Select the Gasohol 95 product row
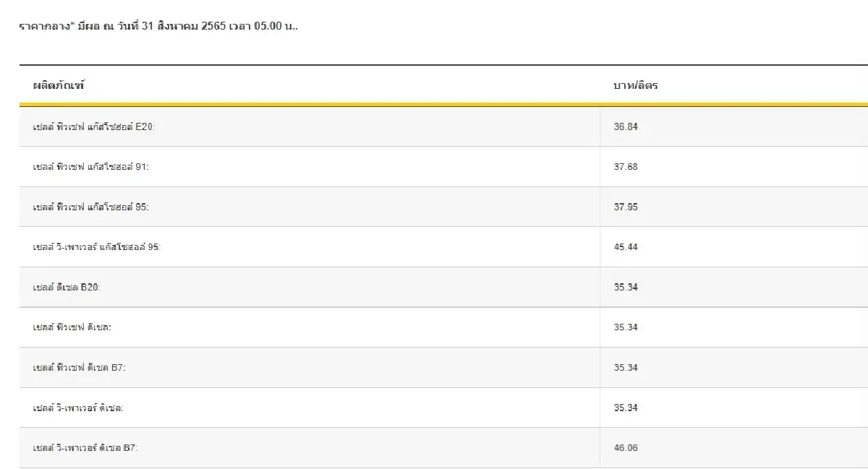 pyautogui.click(x=90, y=206)
